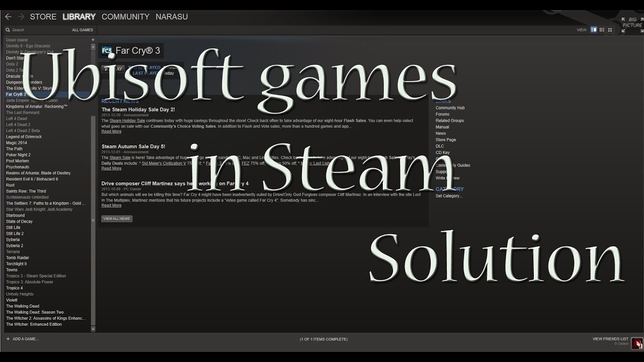Open the Manual link

coord(442,127)
